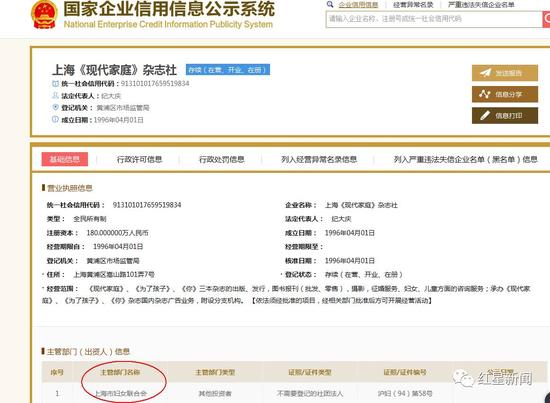Select the 严重违法失信企业名单 search category link
This screenshot has height=403, width=550.
click(x=481, y=5)
